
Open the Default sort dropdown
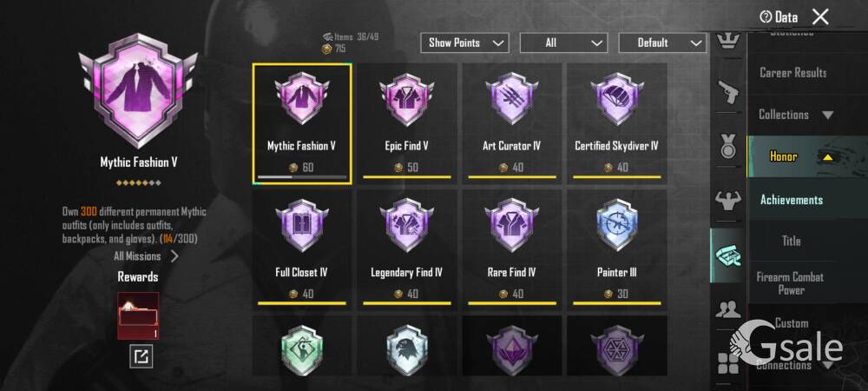click(x=662, y=43)
